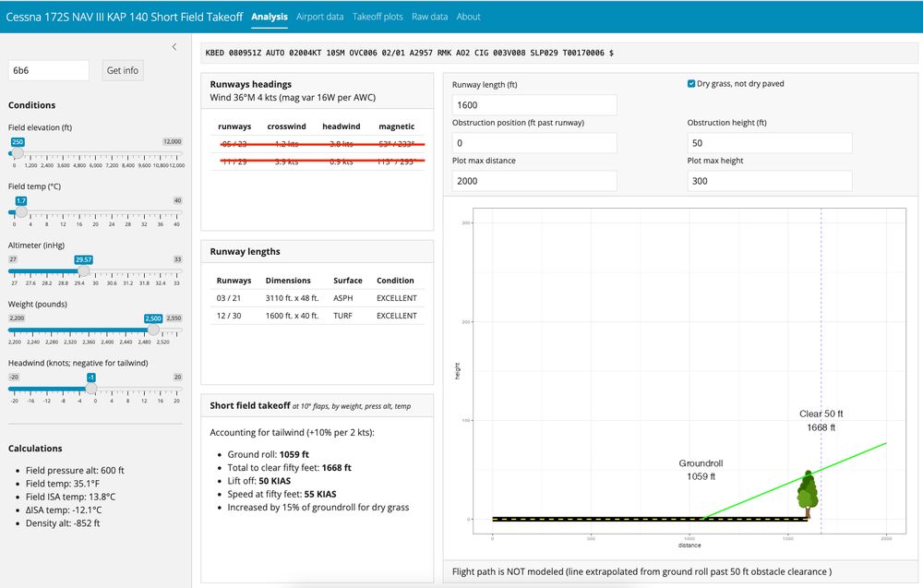Click the Altimeter slider handle at 29.57
Image resolution: width=923 pixels, height=588 pixels.
pos(84,270)
